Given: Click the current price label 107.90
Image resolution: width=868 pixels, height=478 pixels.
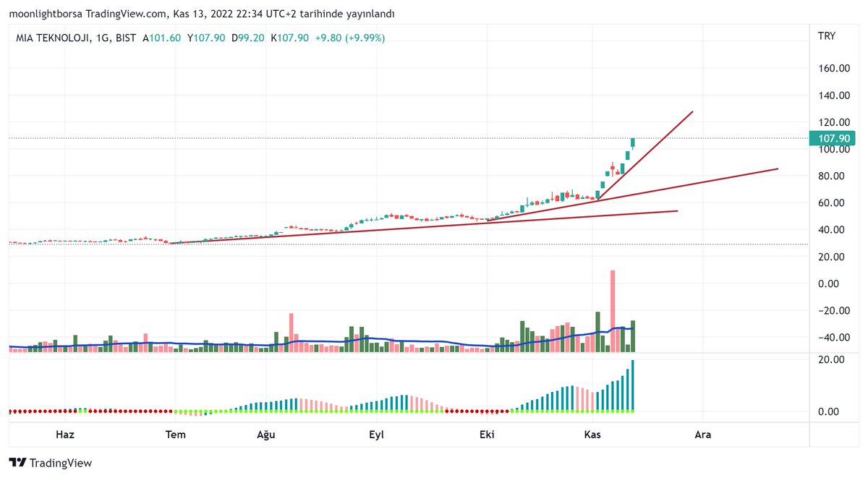Looking at the screenshot, I should 833,138.
